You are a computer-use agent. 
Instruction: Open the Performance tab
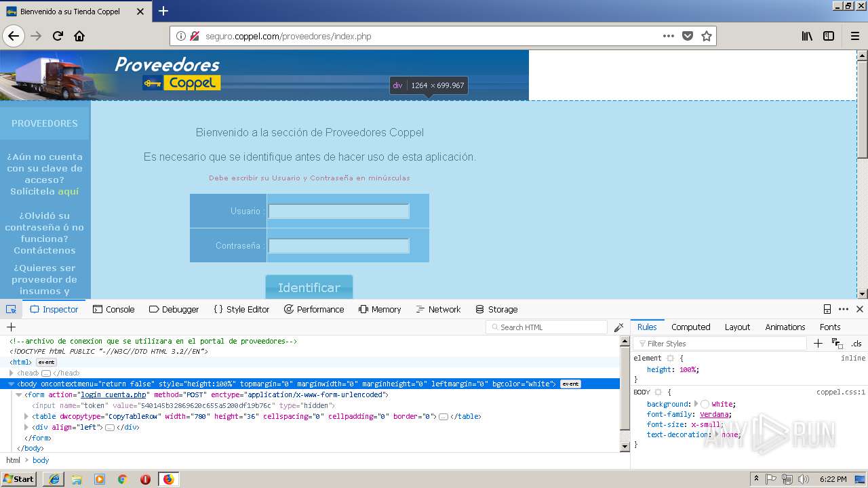coord(314,309)
